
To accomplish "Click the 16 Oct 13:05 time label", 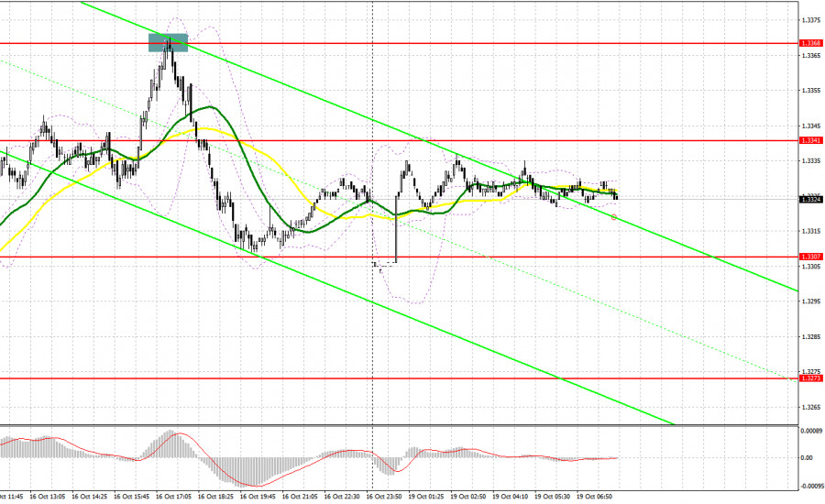I will pyautogui.click(x=48, y=497).
